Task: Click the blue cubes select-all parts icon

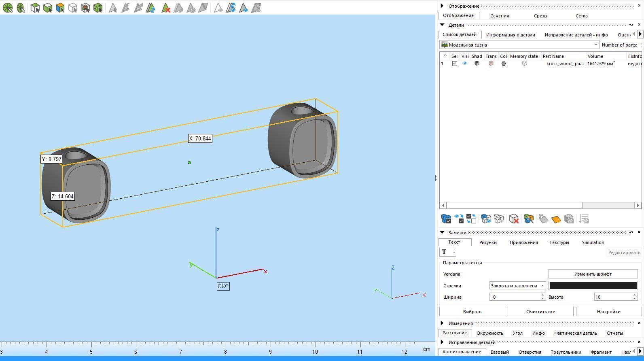Action: click(x=446, y=219)
